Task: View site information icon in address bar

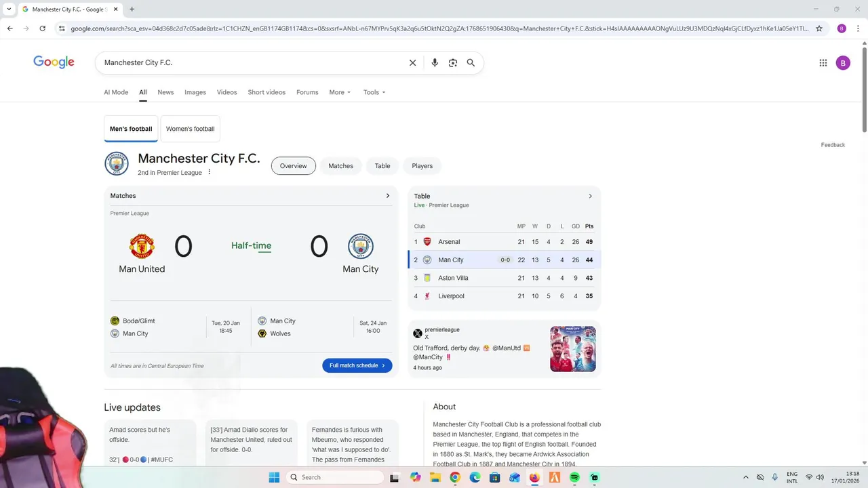Action: (62, 28)
